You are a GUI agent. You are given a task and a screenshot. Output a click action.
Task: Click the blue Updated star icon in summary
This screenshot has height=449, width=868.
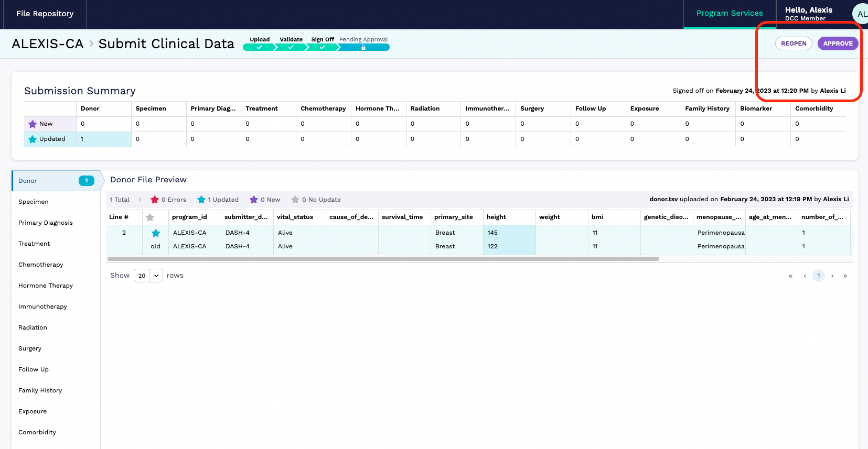[x=33, y=139]
